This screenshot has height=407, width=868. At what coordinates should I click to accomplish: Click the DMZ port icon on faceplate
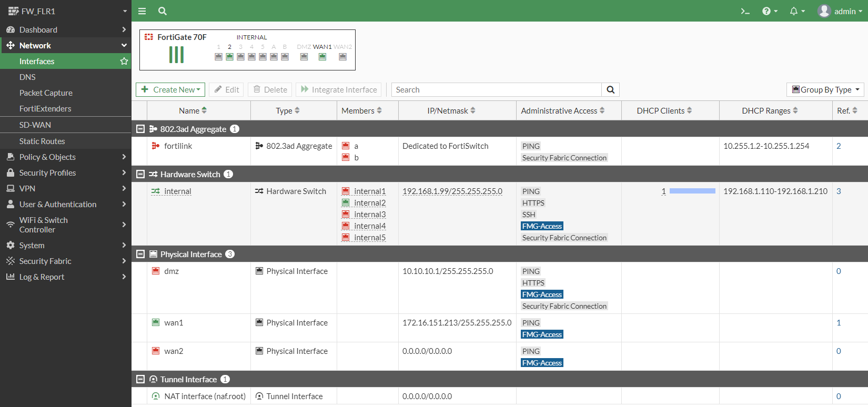[304, 57]
